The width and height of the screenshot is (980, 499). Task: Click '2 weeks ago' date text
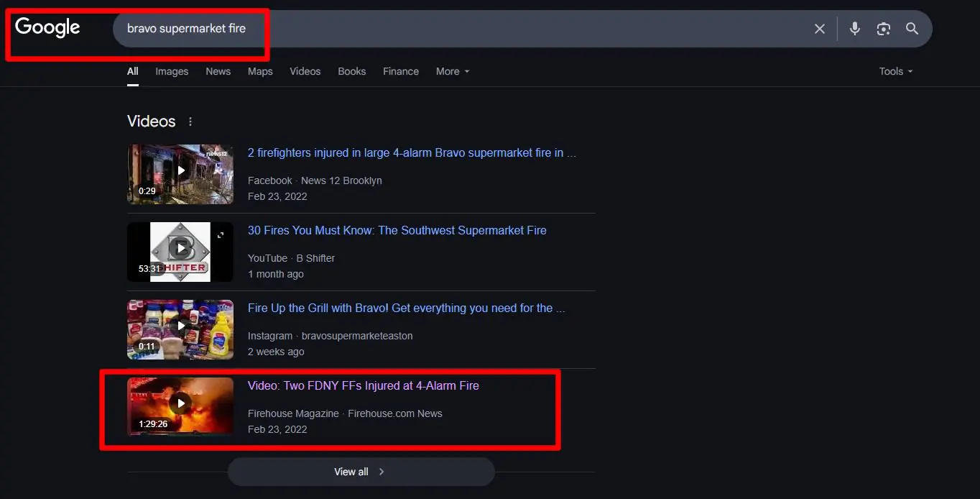[x=276, y=352]
